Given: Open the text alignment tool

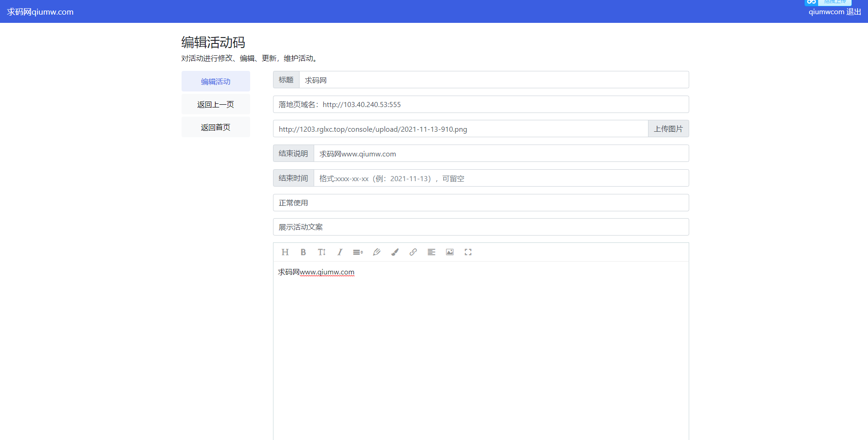Looking at the screenshot, I should point(431,252).
